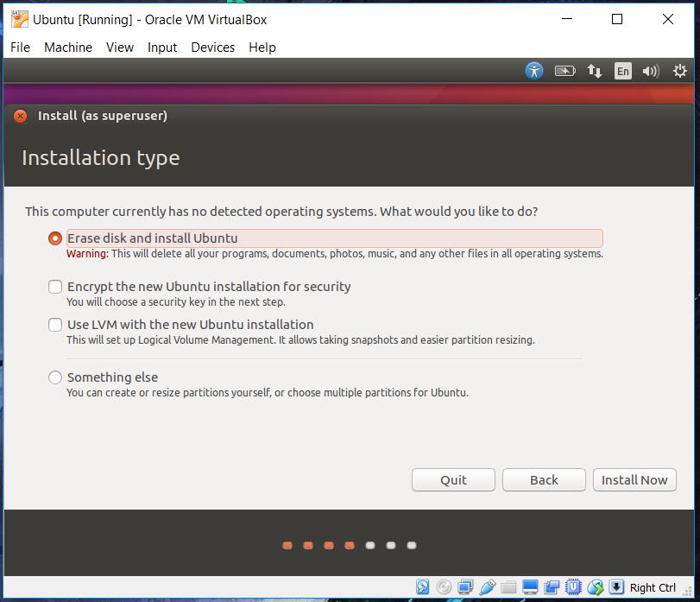
Task: Click the optical disc status icon
Action: pyautogui.click(x=444, y=586)
